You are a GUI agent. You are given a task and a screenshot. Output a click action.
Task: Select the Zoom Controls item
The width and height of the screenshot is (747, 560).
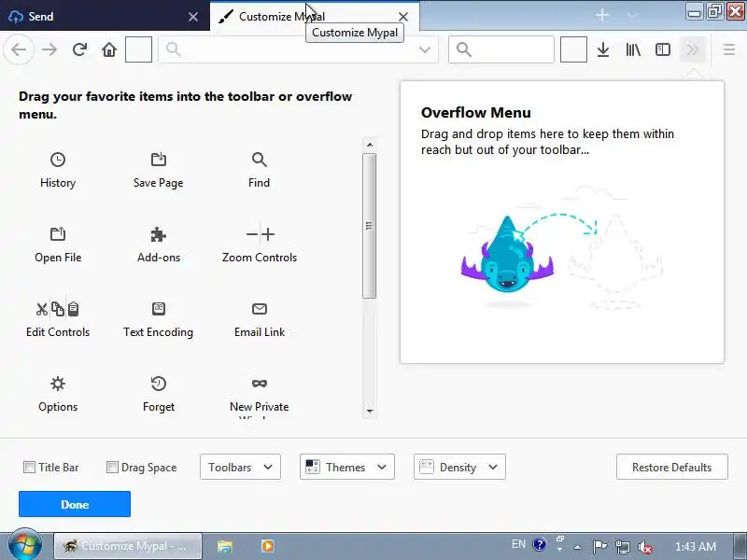point(260,245)
